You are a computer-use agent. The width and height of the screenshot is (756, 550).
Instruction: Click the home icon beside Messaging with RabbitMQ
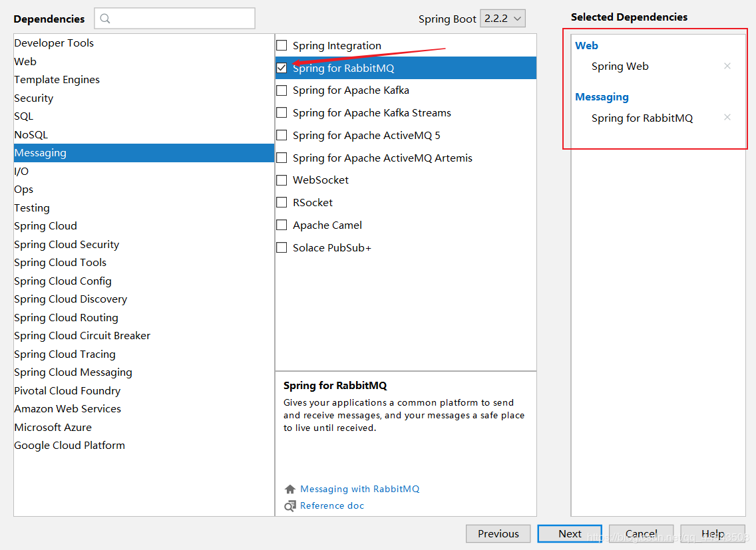[289, 489]
